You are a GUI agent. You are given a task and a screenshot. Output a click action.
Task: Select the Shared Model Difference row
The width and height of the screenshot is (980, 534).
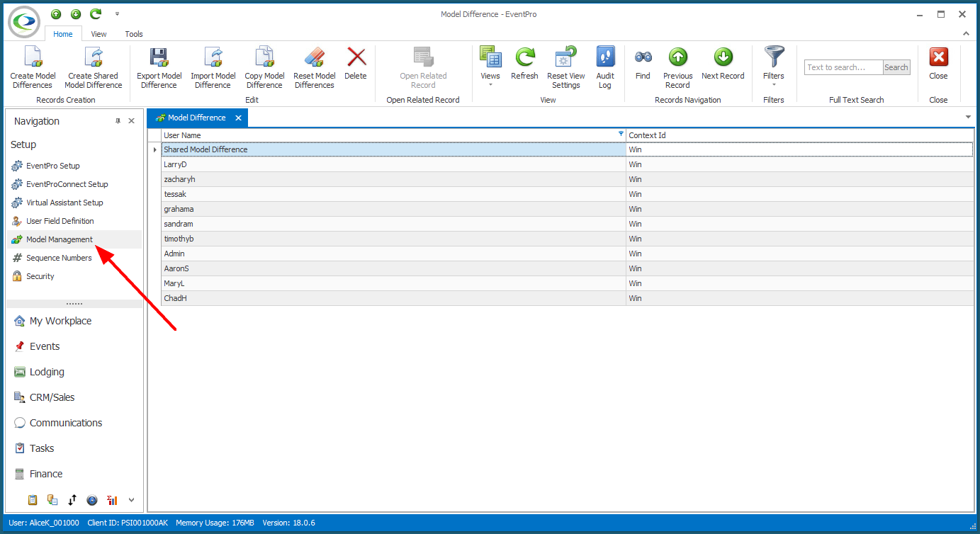pyautogui.click(x=567, y=149)
